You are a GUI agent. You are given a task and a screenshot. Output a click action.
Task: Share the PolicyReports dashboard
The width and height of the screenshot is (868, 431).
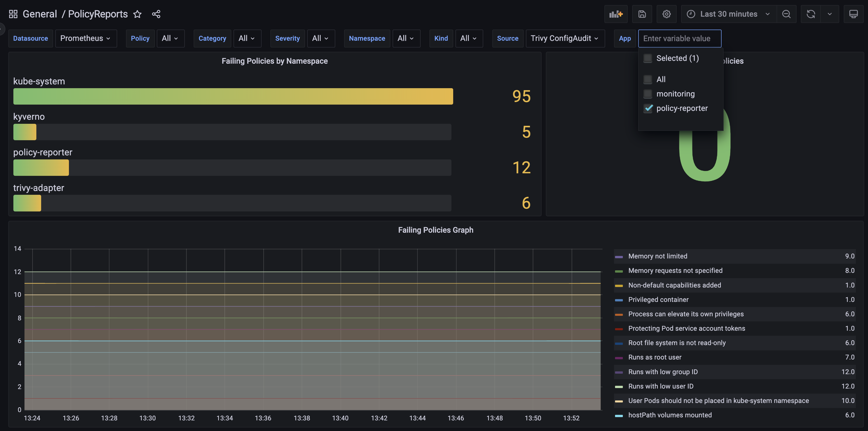[x=156, y=14]
